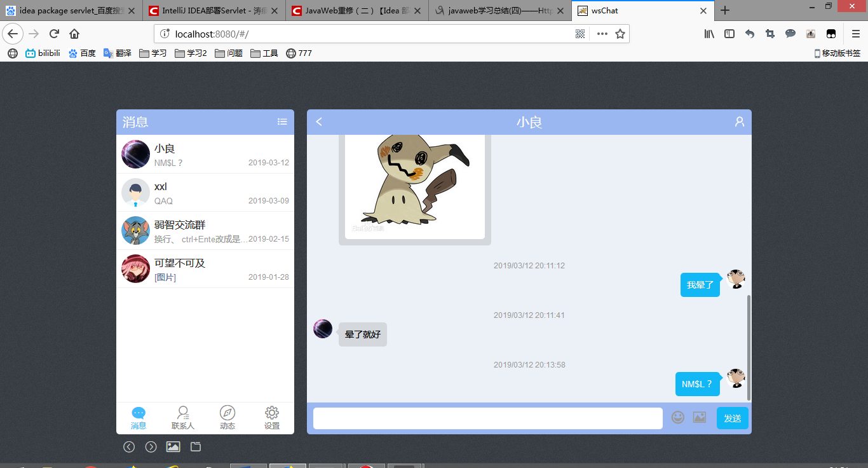Open a new browser tab

[x=725, y=10]
